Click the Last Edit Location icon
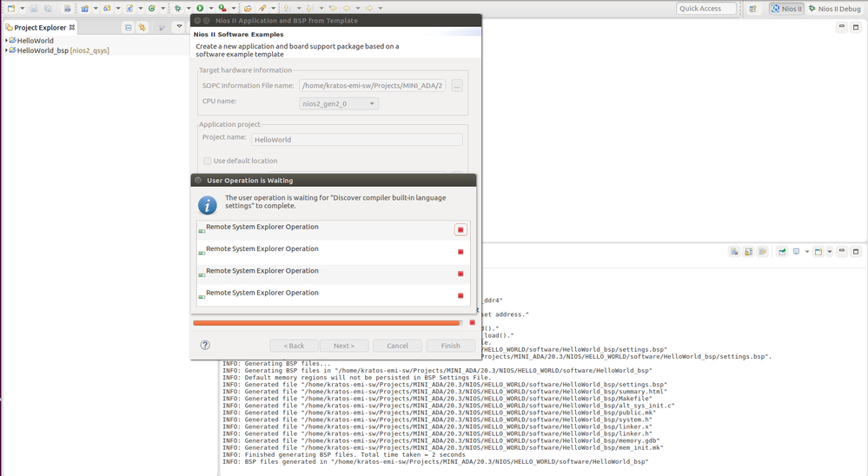This screenshot has height=476, width=868. pos(333,9)
